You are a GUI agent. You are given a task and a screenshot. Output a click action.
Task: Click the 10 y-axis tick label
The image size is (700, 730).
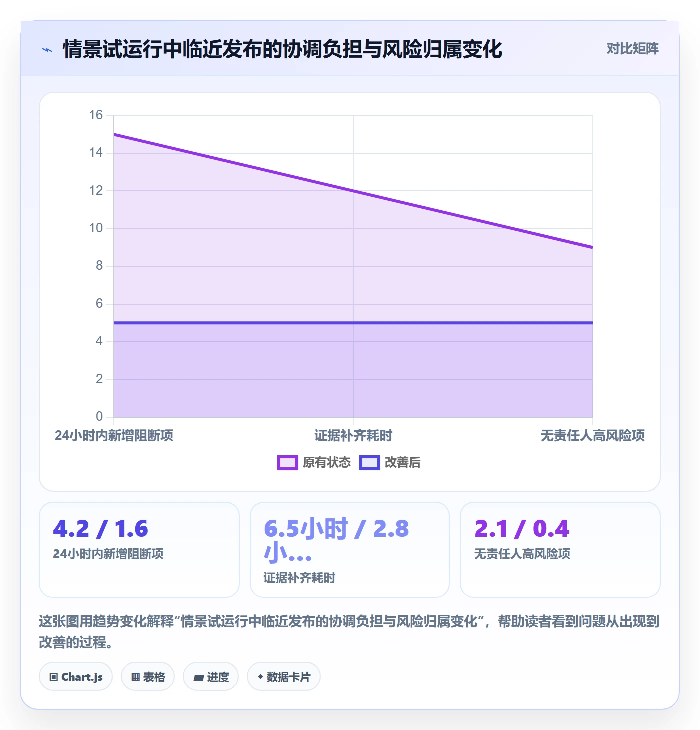[96, 228]
